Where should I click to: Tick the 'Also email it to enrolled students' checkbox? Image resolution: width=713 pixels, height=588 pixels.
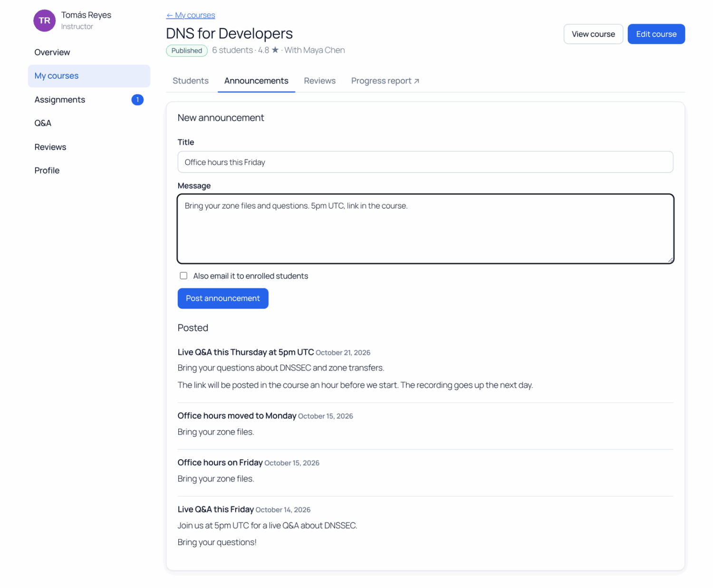183,276
